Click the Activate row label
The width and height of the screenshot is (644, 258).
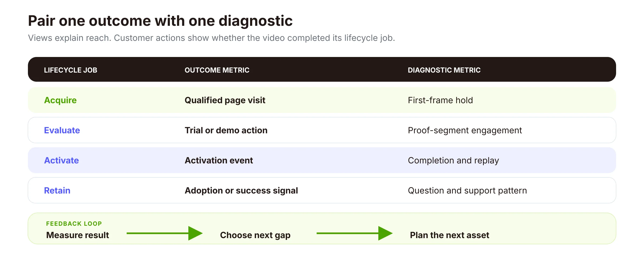(x=61, y=160)
